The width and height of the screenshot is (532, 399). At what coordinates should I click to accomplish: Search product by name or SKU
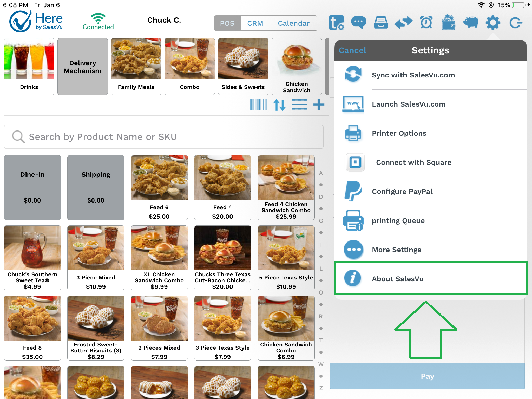(166, 137)
